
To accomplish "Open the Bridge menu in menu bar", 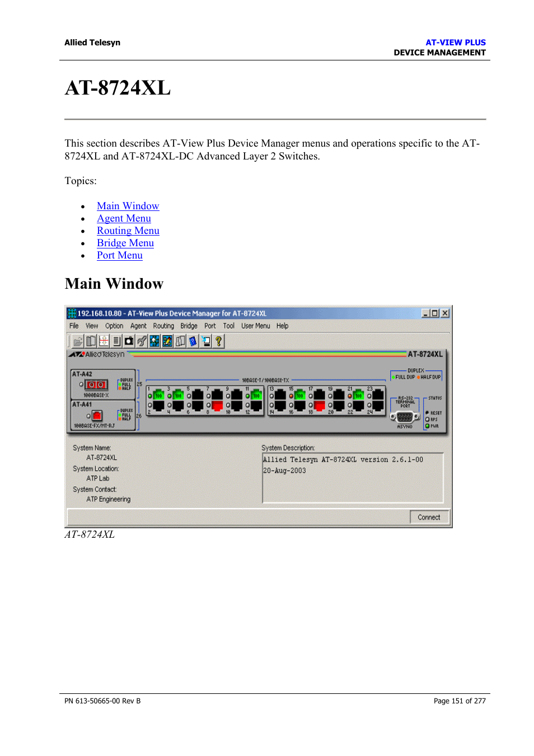I will coord(189,326).
